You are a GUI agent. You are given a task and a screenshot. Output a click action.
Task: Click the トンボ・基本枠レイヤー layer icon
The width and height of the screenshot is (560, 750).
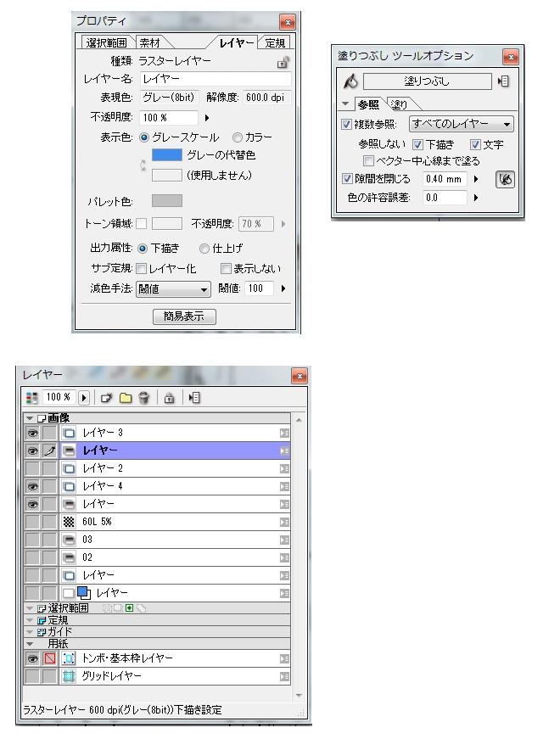click(x=70, y=658)
